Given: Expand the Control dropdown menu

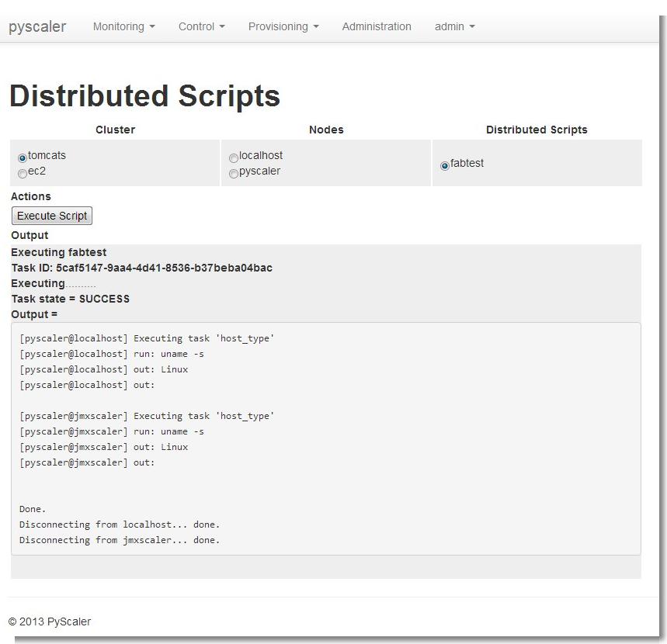Looking at the screenshot, I should click(x=202, y=26).
